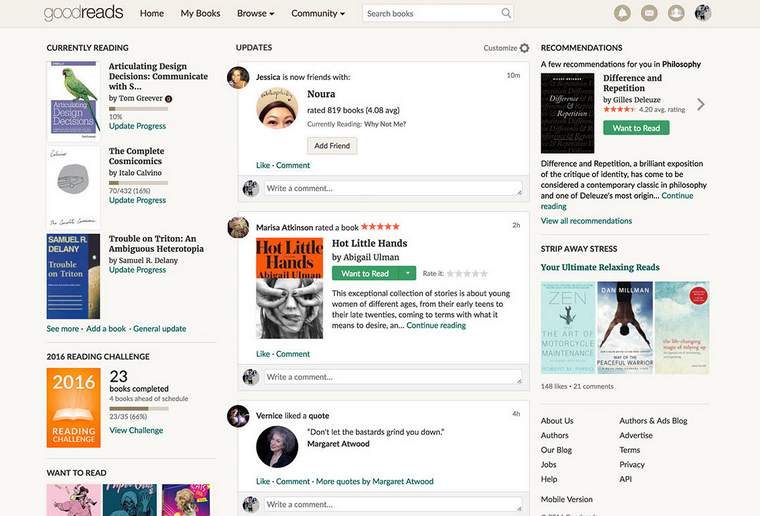Show next recommendation with right chevron
Screen dimensions: 760x516
pos(701,104)
